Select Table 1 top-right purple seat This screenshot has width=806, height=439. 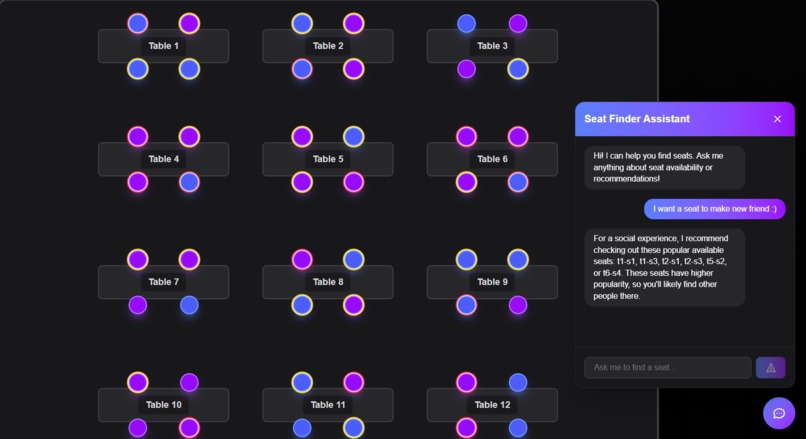click(189, 24)
